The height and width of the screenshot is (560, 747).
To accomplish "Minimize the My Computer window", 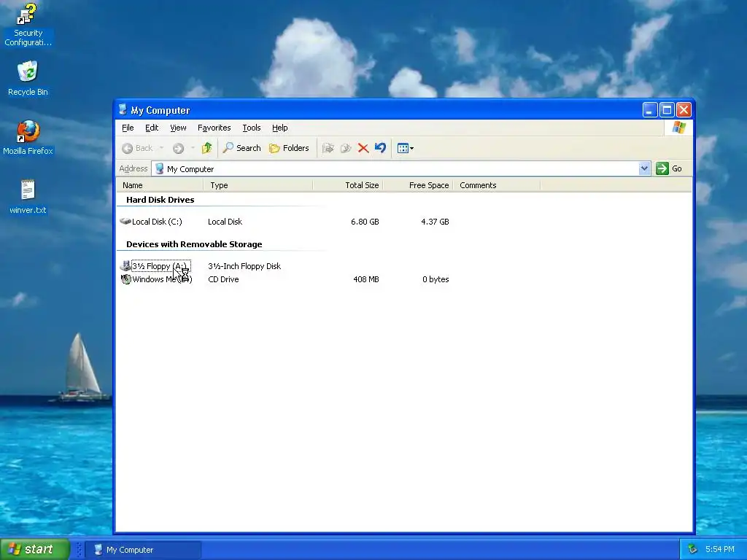I will pyautogui.click(x=650, y=110).
